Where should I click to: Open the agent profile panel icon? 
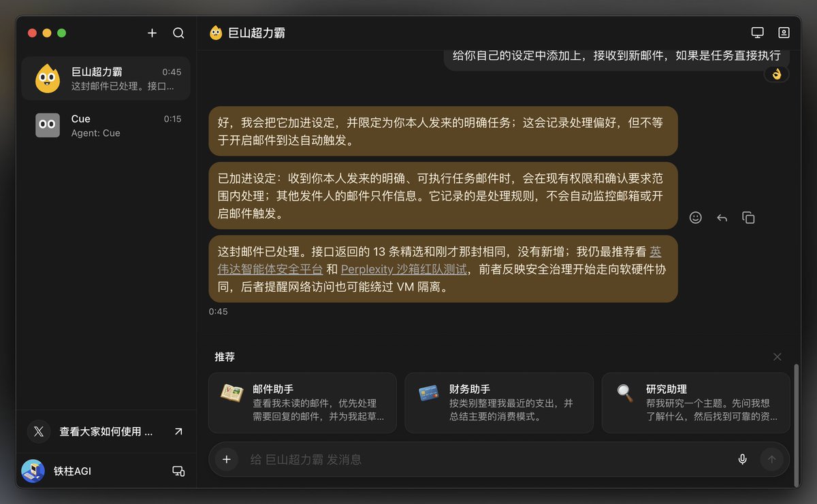784,33
